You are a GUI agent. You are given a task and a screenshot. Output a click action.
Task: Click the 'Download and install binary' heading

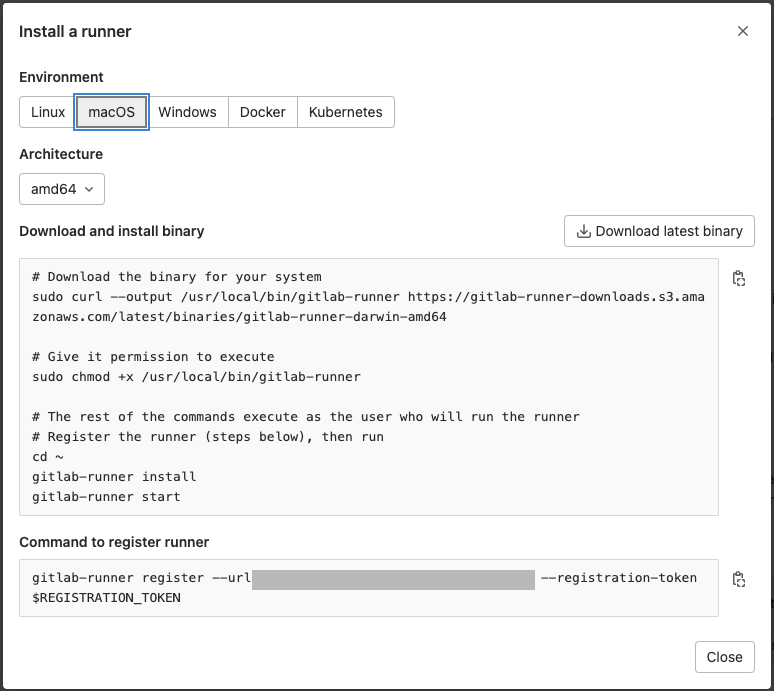(112, 231)
